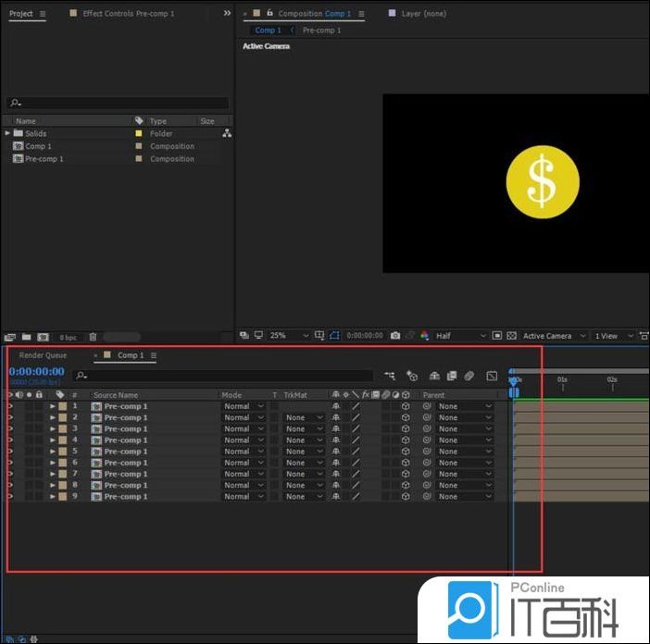Click the Pre-comp 1 breadcrumb in the viewer
The width and height of the screenshot is (650, 644).
pyautogui.click(x=321, y=31)
